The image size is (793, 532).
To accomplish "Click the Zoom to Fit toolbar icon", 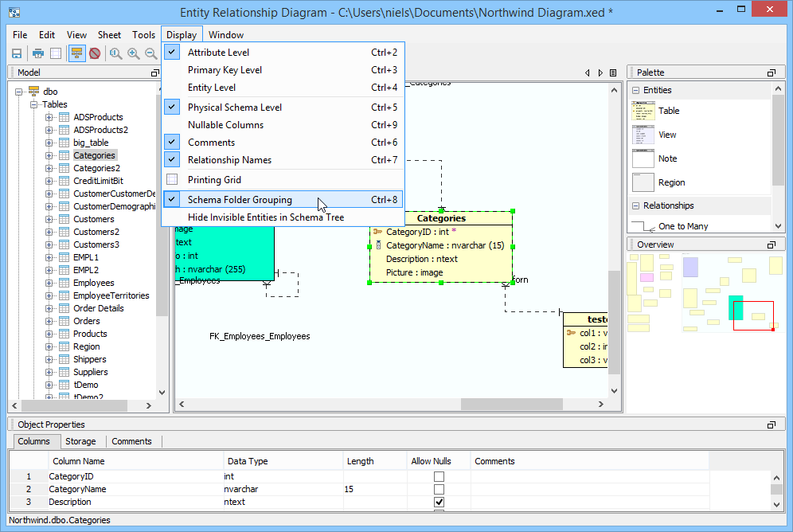I will (116, 53).
